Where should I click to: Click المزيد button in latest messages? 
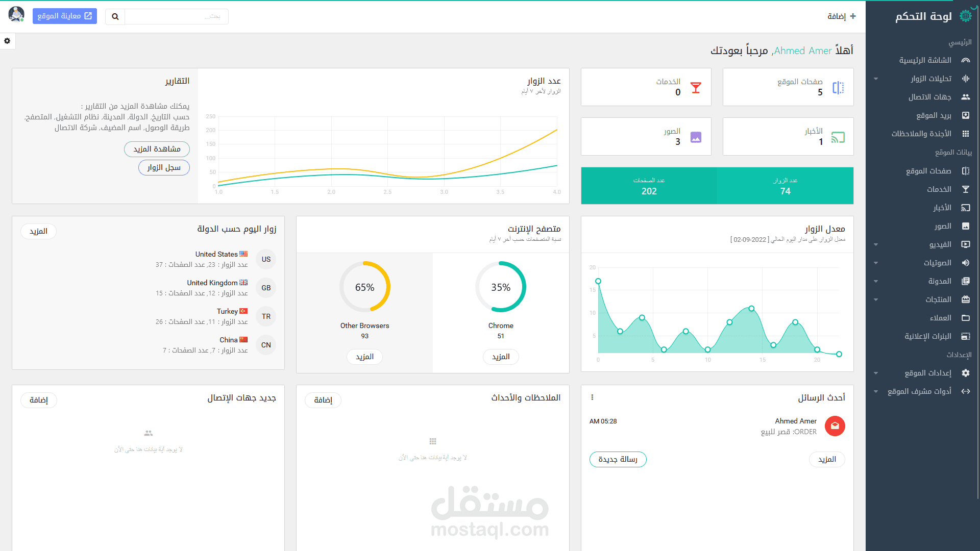point(827,459)
